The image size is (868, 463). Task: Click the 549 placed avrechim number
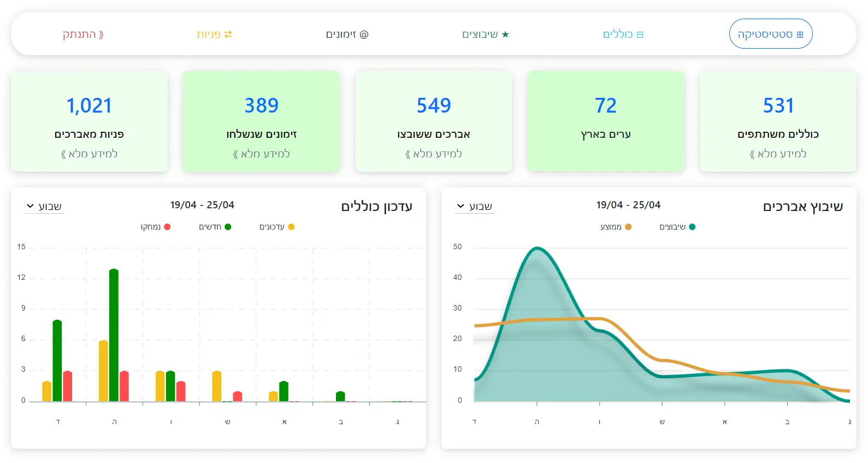(434, 105)
